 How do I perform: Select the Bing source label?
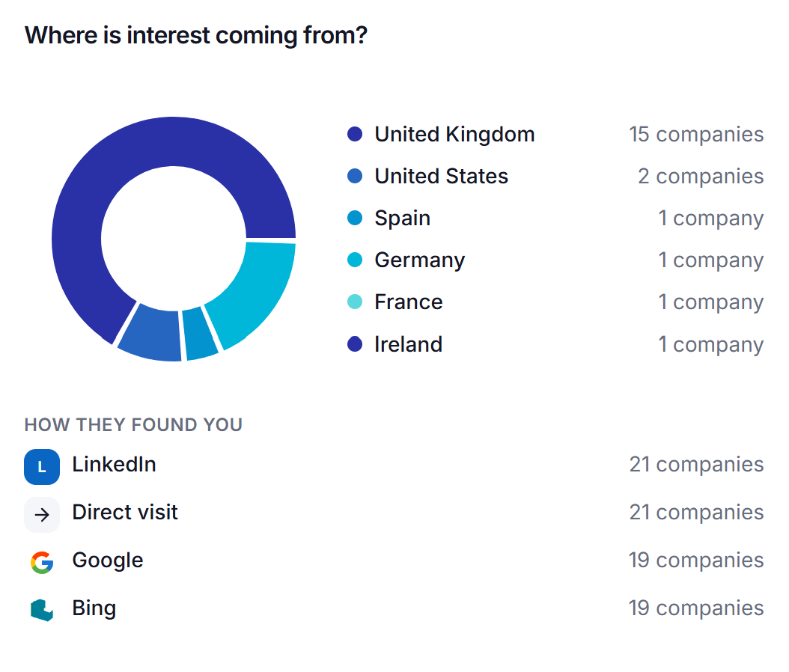(94, 608)
